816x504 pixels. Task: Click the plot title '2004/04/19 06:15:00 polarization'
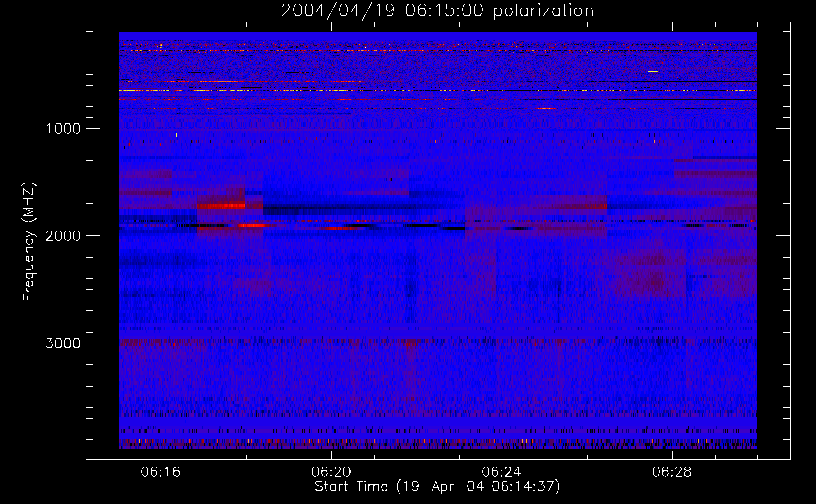pos(437,11)
